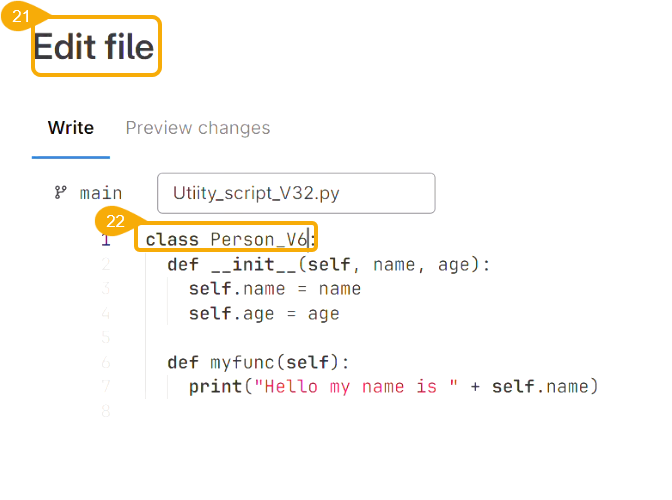Viewport: 672px width, 500px height.
Task: Click the main branch label
Action: [101, 193]
